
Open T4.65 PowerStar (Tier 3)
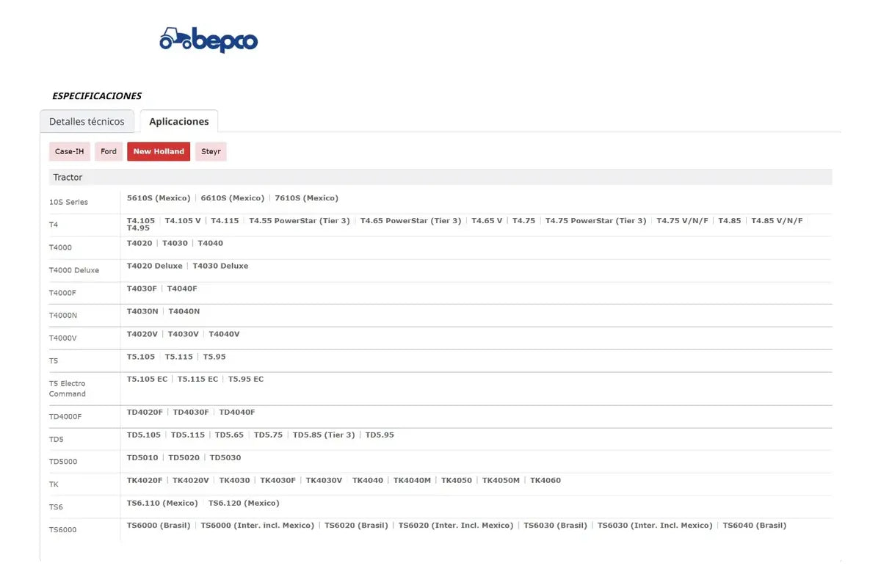(x=411, y=221)
